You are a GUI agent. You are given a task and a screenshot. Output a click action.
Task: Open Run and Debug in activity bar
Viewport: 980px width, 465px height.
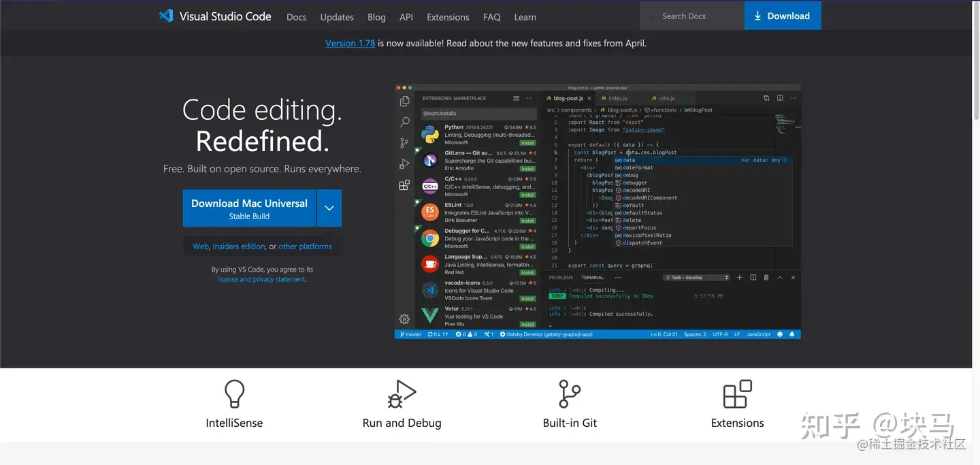point(404,164)
